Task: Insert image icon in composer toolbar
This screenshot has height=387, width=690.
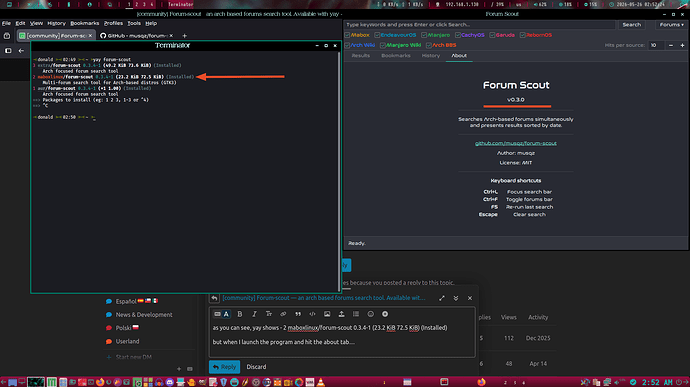Action: tap(327, 314)
